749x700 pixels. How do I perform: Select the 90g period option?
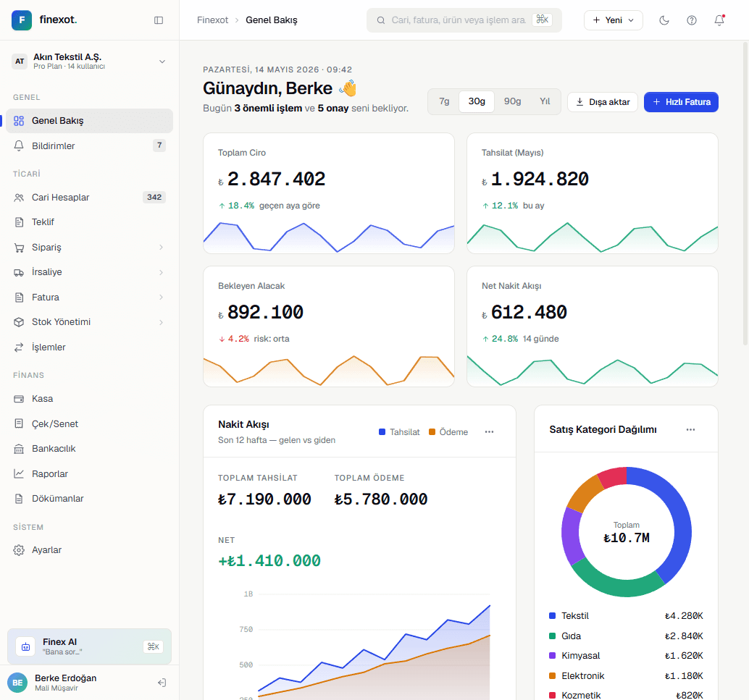(x=512, y=101)
